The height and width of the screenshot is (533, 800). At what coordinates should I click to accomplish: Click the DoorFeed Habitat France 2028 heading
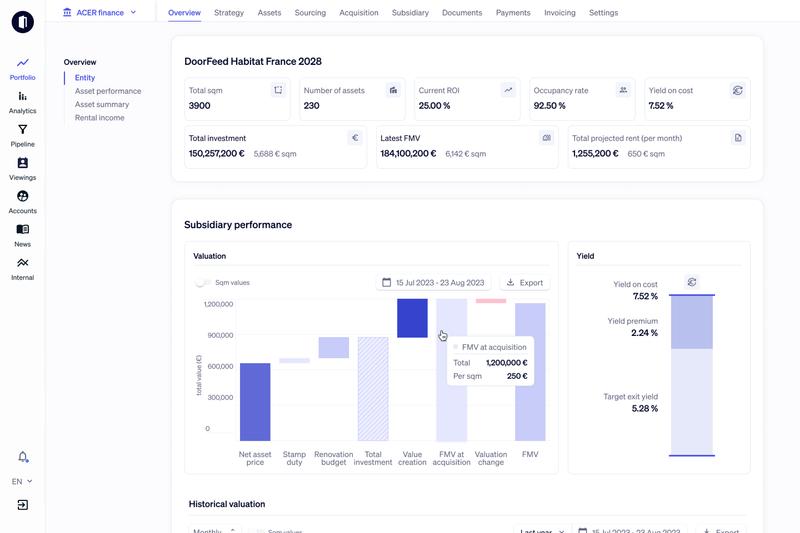pos(253,61)
